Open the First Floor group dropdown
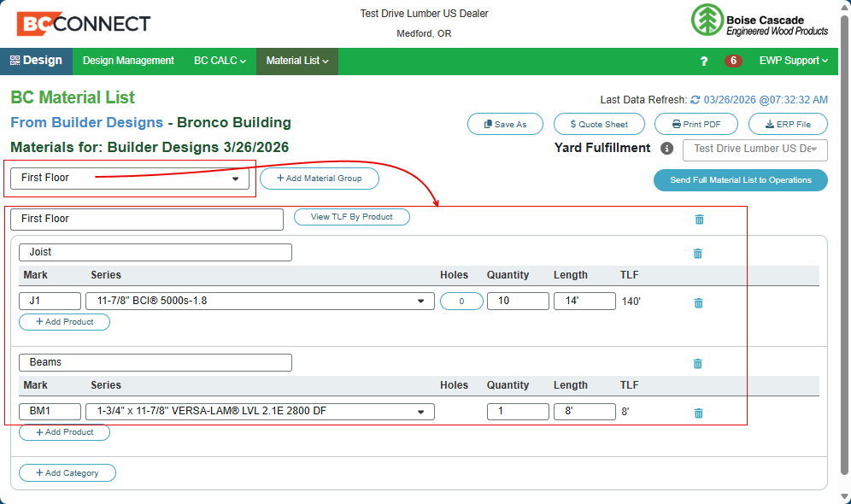The image size is (851, 504). (x=130, y=178)
